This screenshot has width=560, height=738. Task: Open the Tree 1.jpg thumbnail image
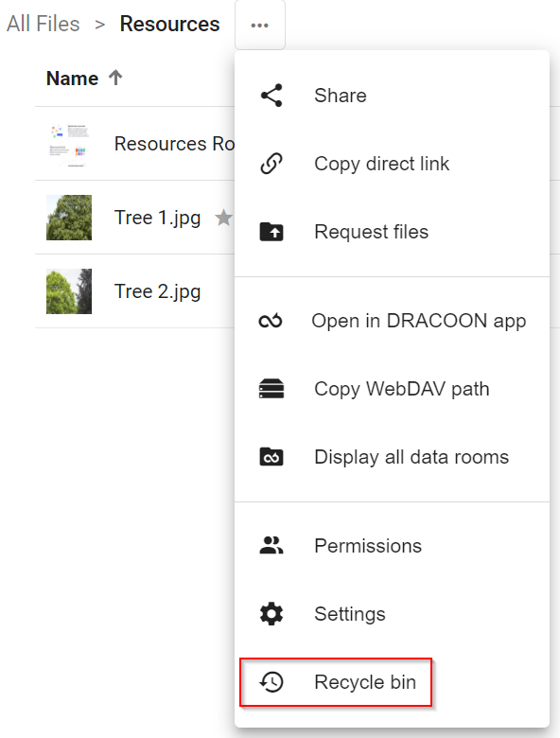[x=69, y=218]
